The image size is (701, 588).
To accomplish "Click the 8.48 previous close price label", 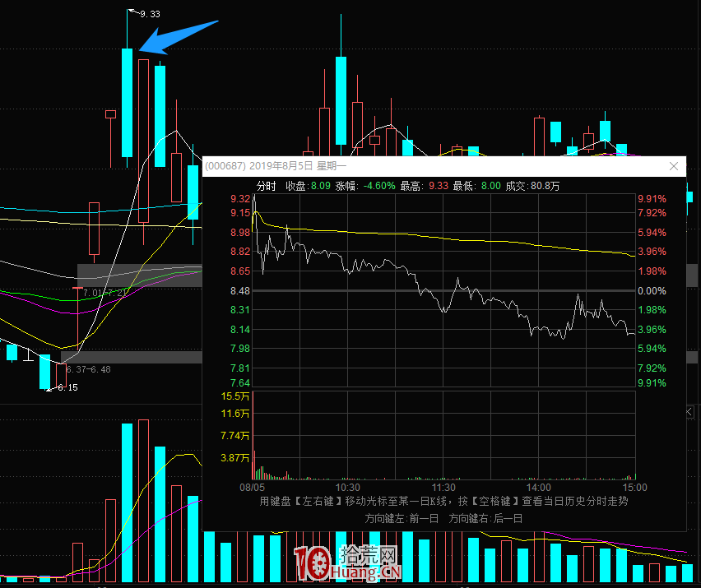I will tap(240, 291).
